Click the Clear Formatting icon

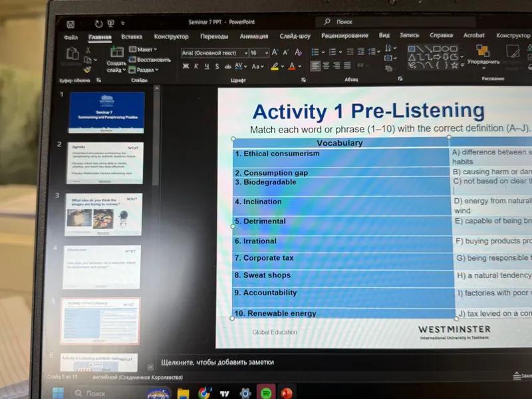pos(298,53)
